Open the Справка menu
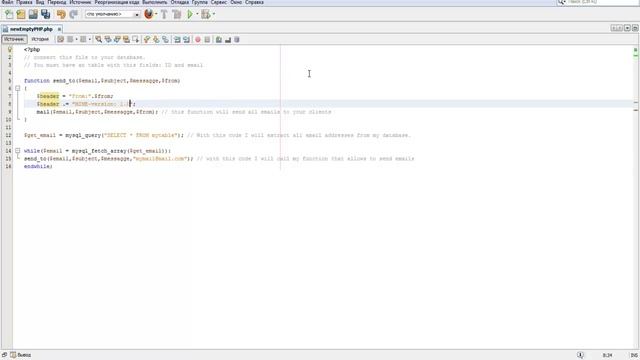Image resolution: width=640 pixels, height=360 pixels. point(254,2)
